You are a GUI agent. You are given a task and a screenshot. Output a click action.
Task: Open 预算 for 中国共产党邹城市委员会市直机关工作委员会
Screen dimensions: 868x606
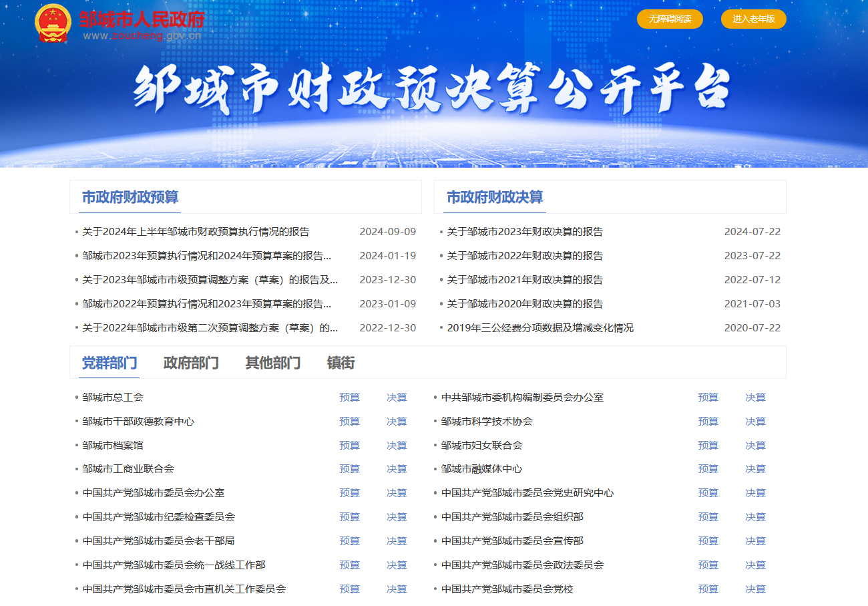pos(349,589)
